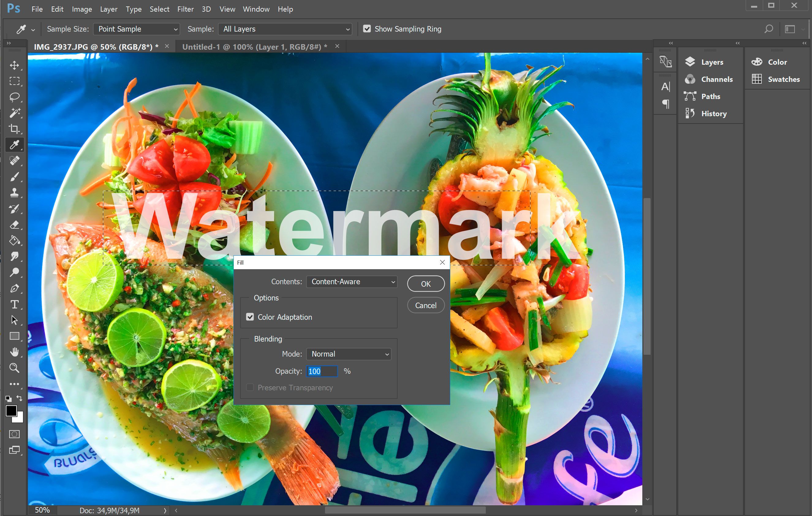Viewport: 812px width, 516px height.
Task: Click Cancel to dismiss Fill dialog
Action: 425,305
